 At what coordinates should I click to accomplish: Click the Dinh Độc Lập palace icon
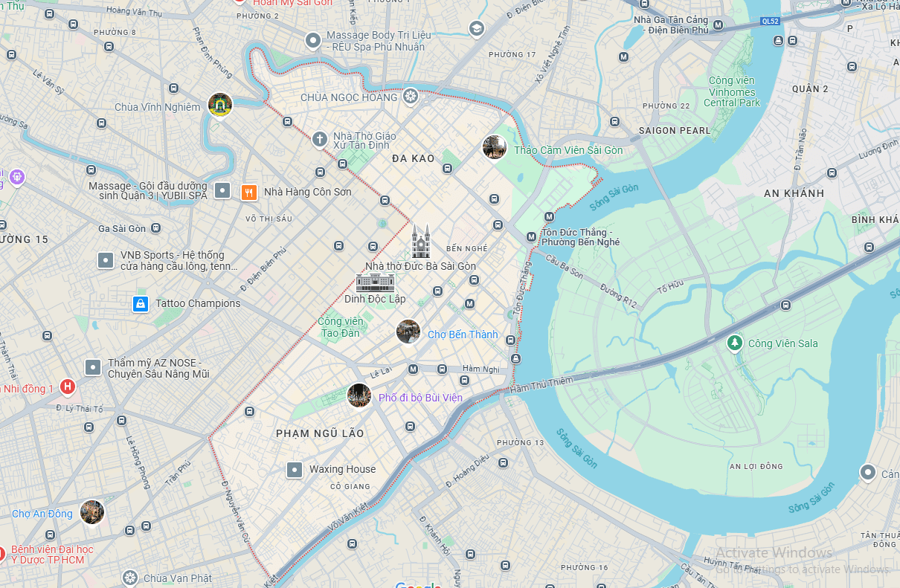(375, 282)
